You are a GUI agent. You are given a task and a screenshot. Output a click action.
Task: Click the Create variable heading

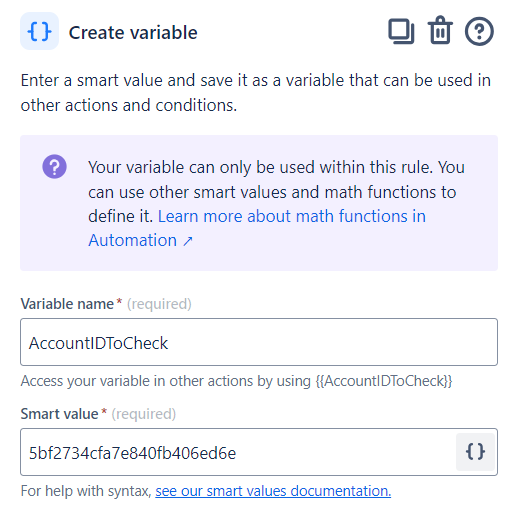point(133,33)
